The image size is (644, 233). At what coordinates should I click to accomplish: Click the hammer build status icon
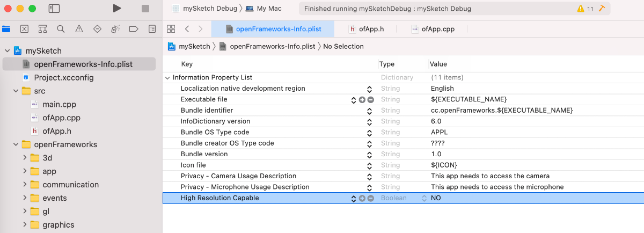pos(602,9)
